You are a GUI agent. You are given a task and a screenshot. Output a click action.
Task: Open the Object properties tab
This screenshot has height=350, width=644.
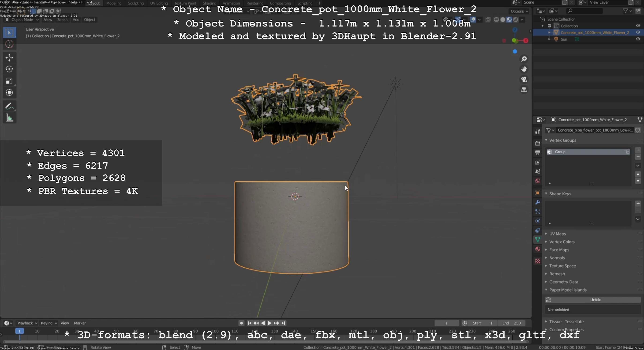pos(538,193)
